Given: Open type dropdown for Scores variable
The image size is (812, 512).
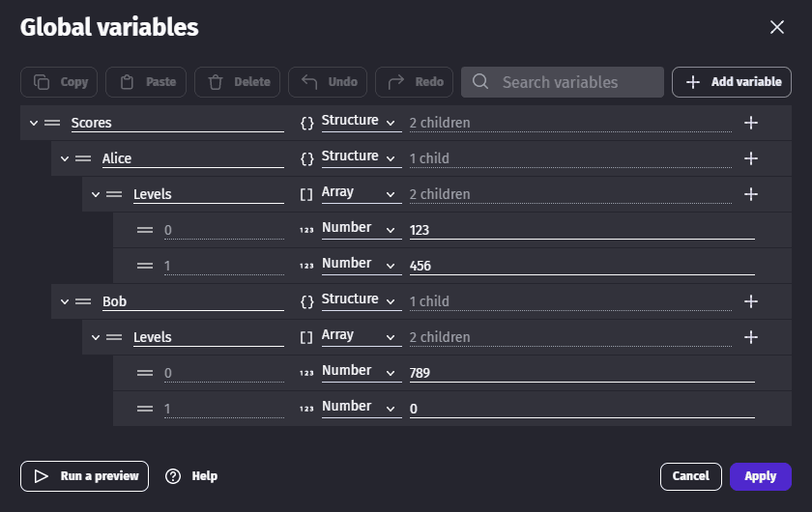Looking at the screenshot, I should pyautogui.click(x=360, y=122).
